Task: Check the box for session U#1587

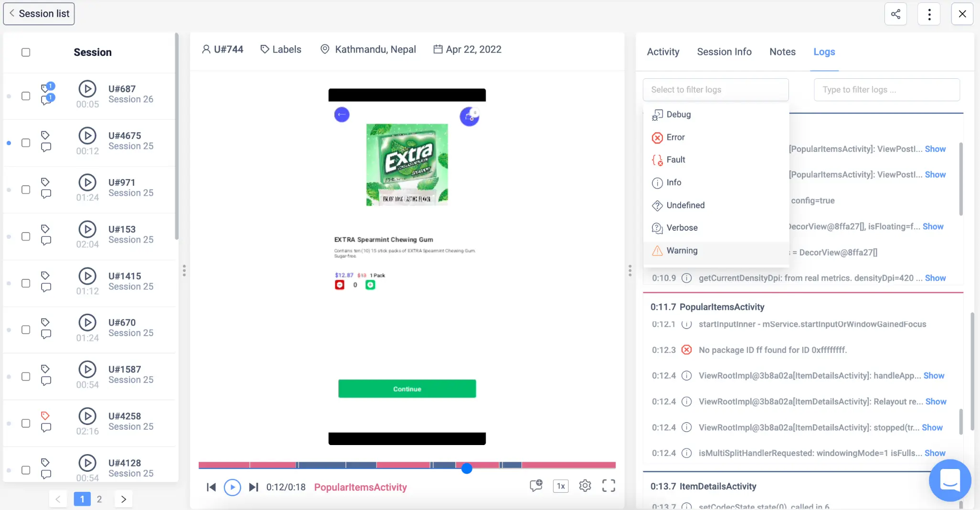Action: pos(26,376)
